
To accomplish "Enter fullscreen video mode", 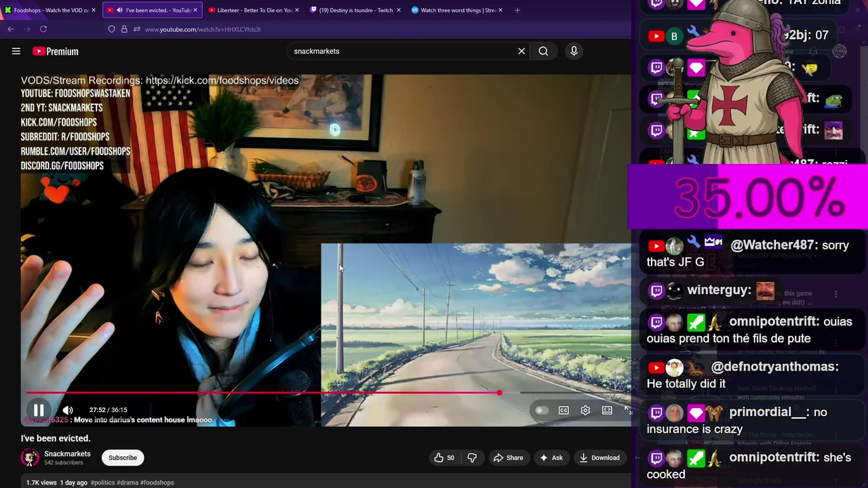I will (x=628, y=410).
